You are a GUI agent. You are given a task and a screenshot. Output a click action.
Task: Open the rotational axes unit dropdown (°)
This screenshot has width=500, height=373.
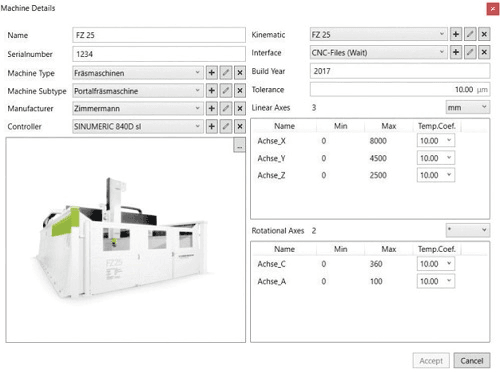[x=468, y=230]
